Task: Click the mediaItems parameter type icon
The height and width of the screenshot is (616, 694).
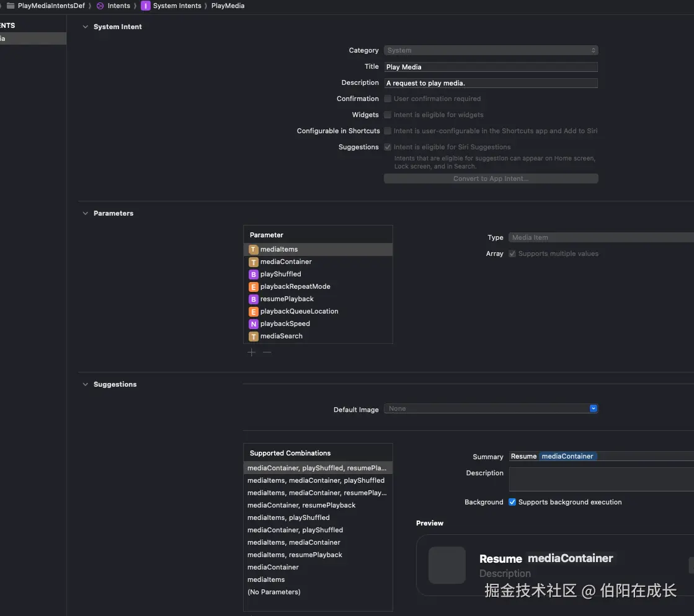Action: point(253,249)
